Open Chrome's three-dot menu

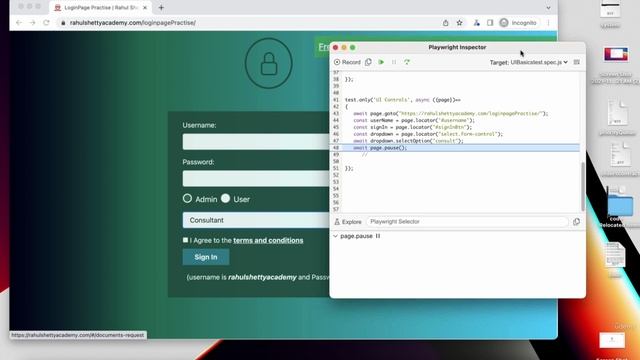549,23
